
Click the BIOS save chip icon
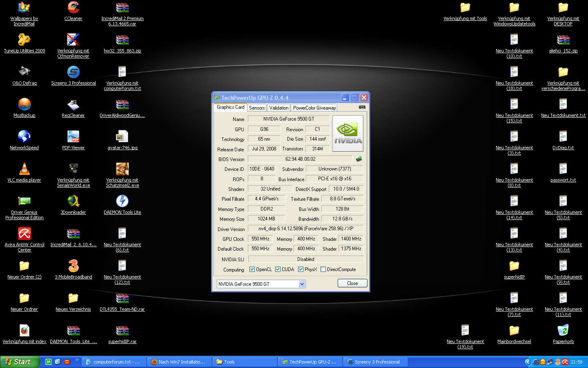pyautogui.click(x=359, y=159)
